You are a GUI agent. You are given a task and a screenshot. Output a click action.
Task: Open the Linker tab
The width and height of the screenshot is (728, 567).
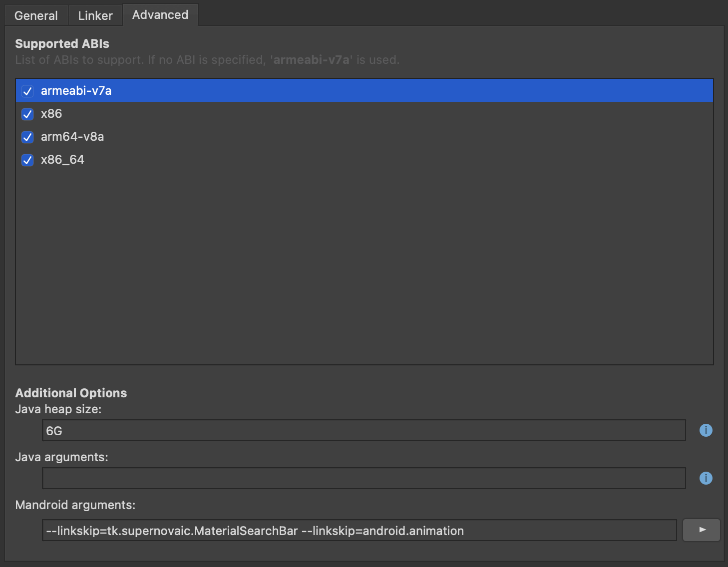(x=95, y=15)
